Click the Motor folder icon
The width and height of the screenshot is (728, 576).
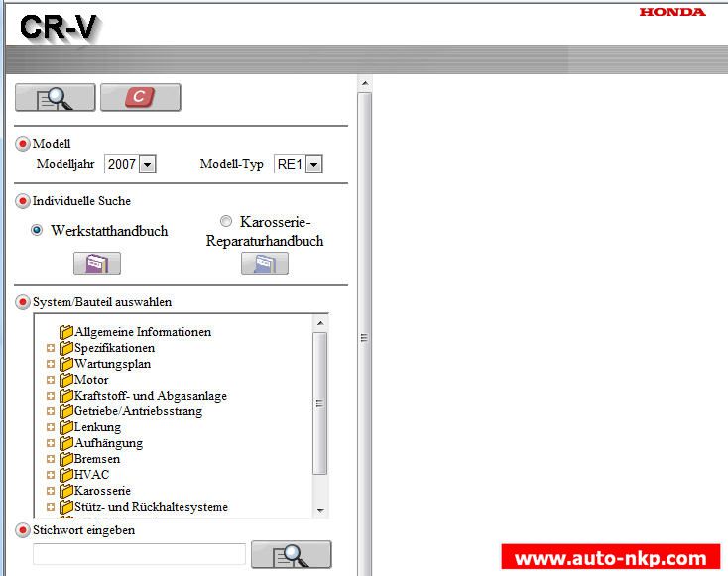click(66, 379)
